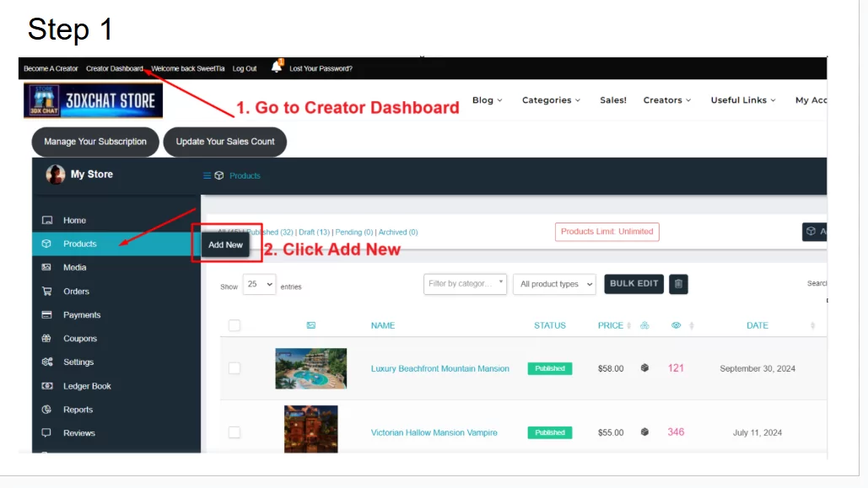The image size is (868, 488).
Task: Open the Luxury Beachfront Mountain Mansion thumbnail
Action: point(310,368)
